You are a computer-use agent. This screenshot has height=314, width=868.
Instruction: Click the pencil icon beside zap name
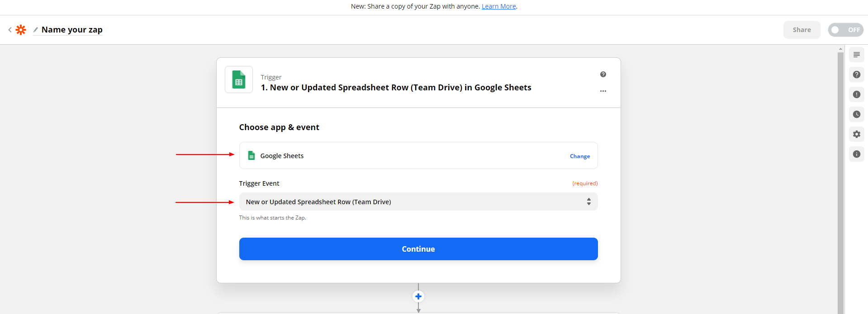[x=36, y=30]
